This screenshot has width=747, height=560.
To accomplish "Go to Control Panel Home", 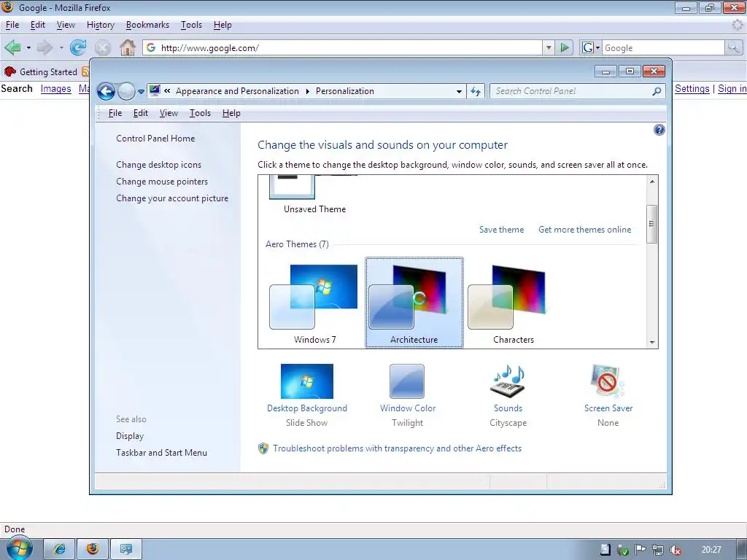I will click(155, 139).
